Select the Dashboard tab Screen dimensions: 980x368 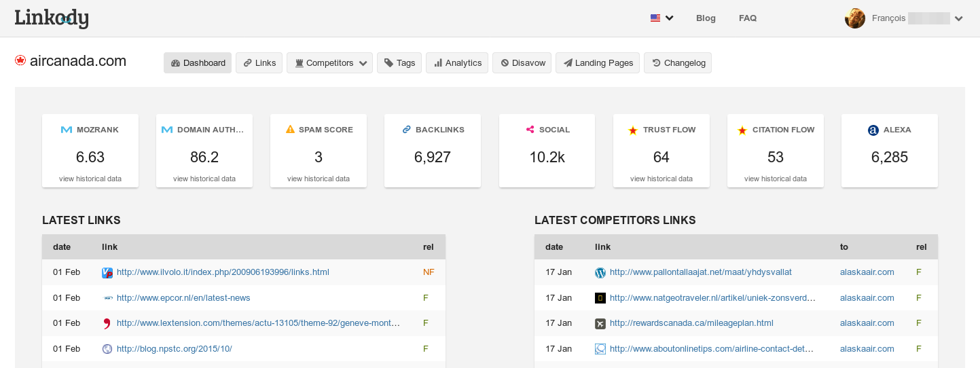(x=198, y=63)
